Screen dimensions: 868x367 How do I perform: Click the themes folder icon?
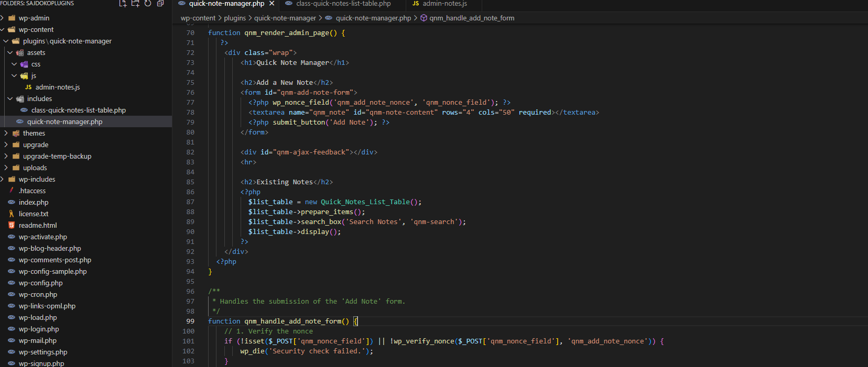pos(16,133)
